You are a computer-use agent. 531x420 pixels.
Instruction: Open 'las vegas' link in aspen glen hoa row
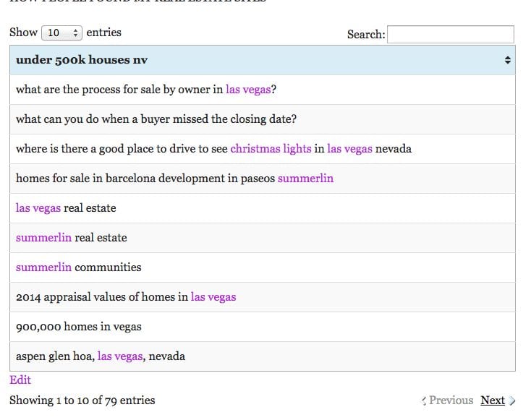click(120, 356)
